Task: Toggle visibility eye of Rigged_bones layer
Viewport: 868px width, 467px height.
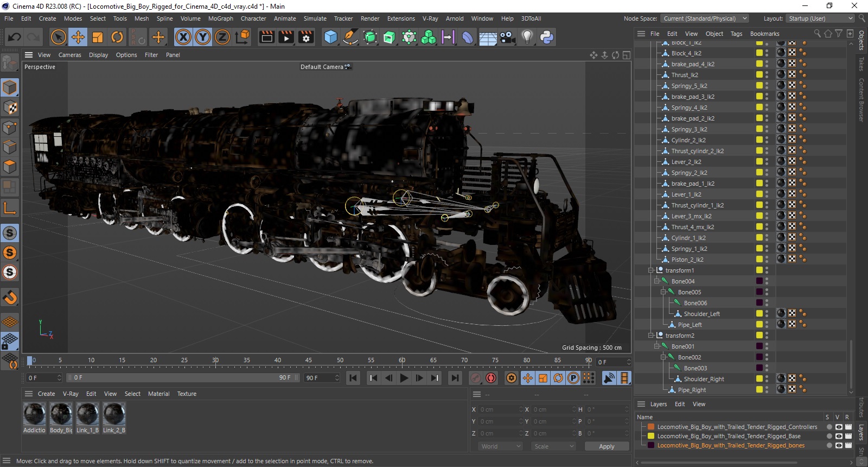Action: 839,445
